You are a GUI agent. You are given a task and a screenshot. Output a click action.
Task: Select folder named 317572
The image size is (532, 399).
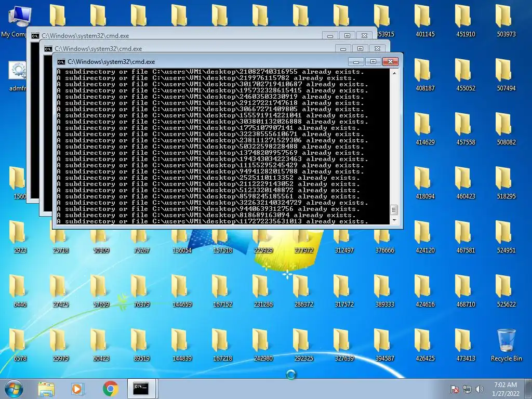coord(344,290)
